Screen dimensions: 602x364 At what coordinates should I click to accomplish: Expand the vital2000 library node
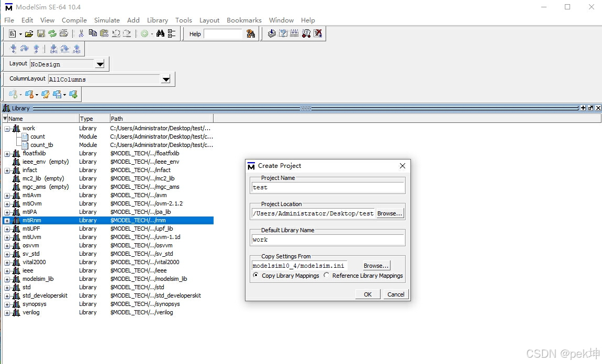7,263
